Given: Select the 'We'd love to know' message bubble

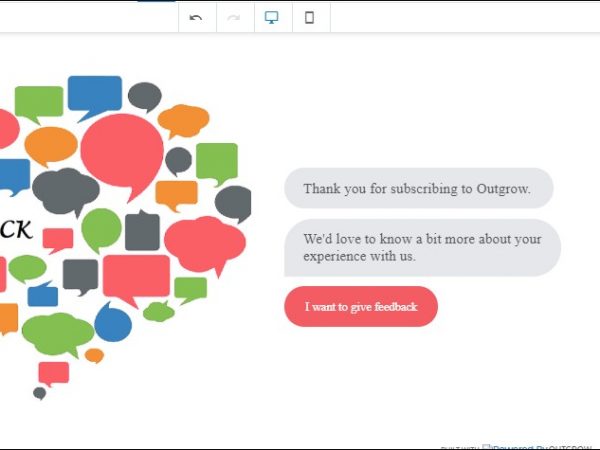Looking at the screenshot, I should [x=422, y=247].
